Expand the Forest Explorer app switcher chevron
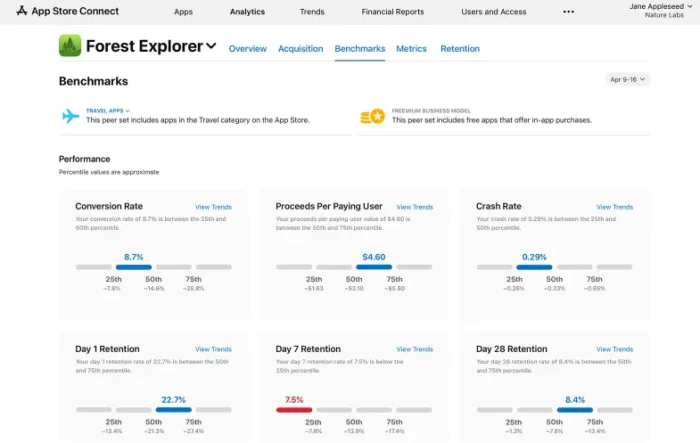This screenshot has width=700, height=443. click(211, 46)
